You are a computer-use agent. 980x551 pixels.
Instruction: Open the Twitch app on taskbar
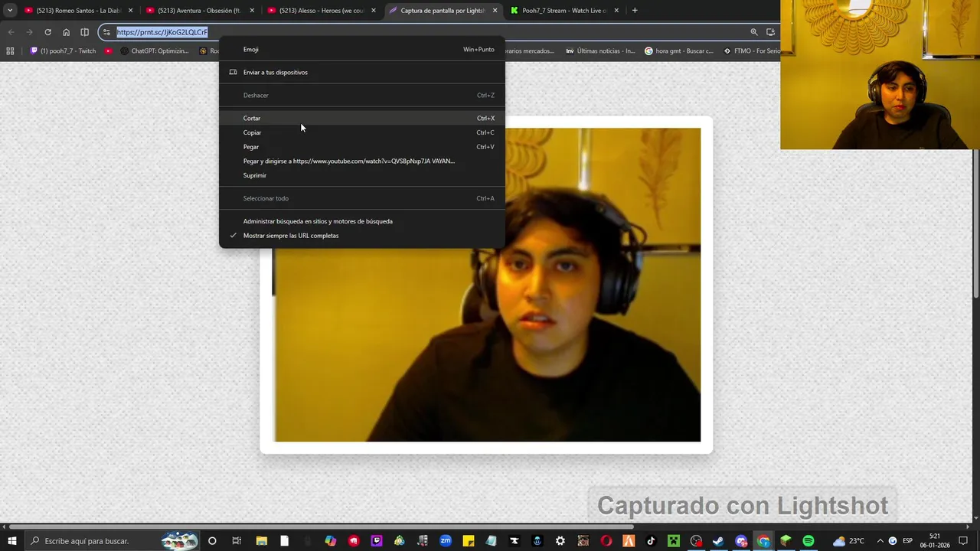point(376,541)
